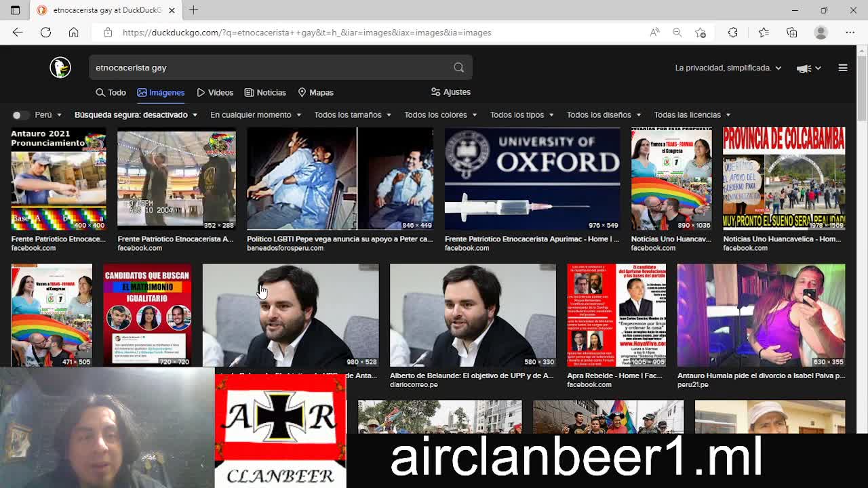Click the DuckDuckGo logo
The height and width of the screenshot is (488, 868).
pyautogui.click(x=60, y=67)
